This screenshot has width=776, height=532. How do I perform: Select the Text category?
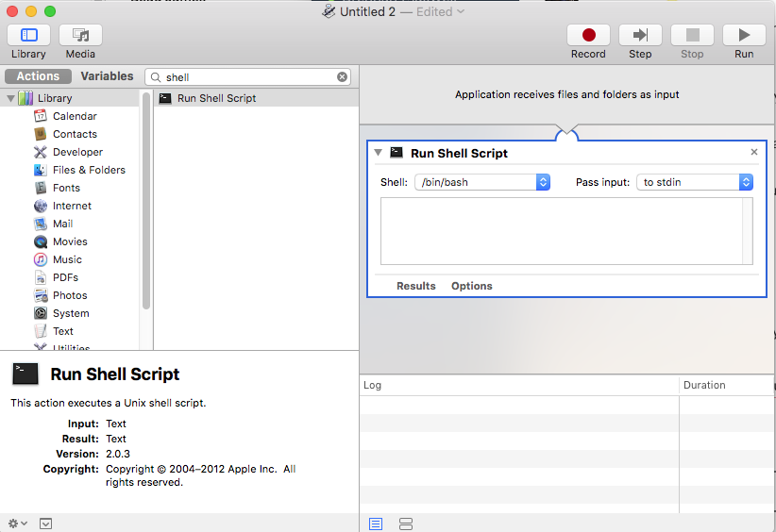[63, 331]
